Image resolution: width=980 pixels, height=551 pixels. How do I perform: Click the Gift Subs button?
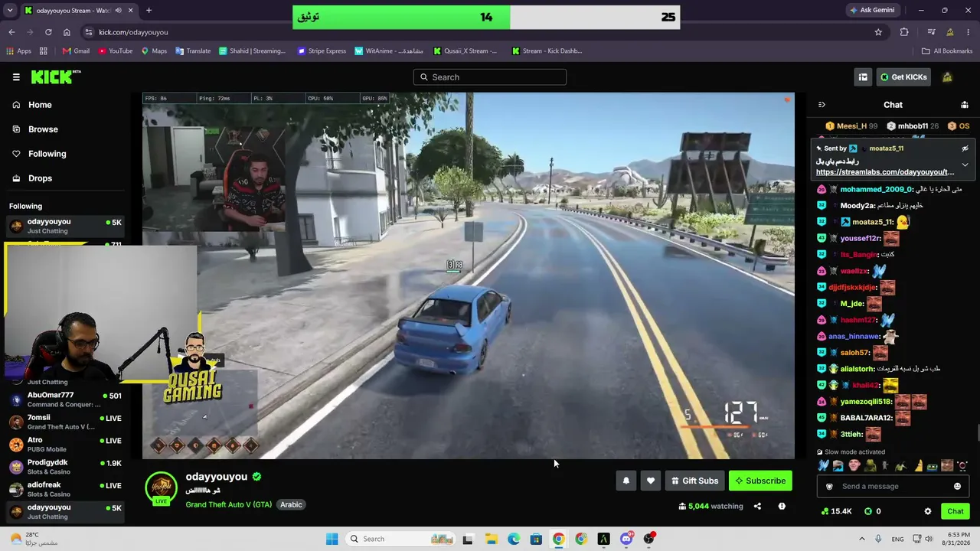point(694,481)
